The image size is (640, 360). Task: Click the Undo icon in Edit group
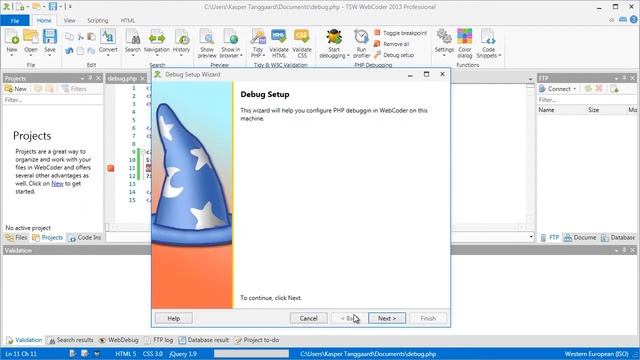(69, 51)
